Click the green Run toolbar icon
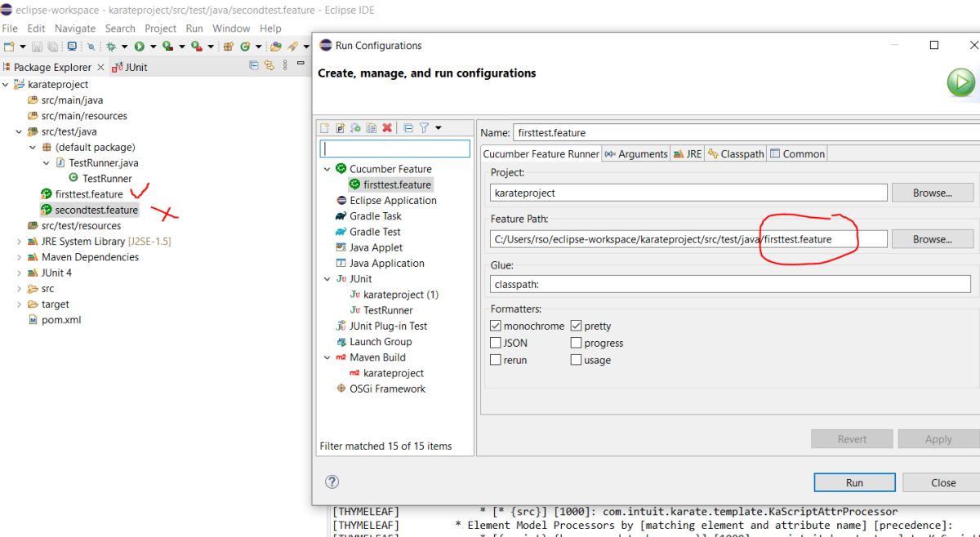This screenshot has width=980, height=537. [140, 47]
